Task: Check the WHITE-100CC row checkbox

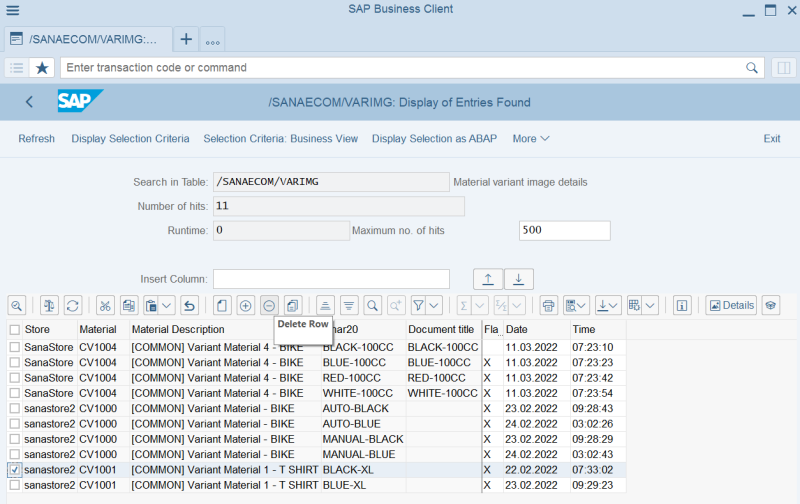Action: 15,393
